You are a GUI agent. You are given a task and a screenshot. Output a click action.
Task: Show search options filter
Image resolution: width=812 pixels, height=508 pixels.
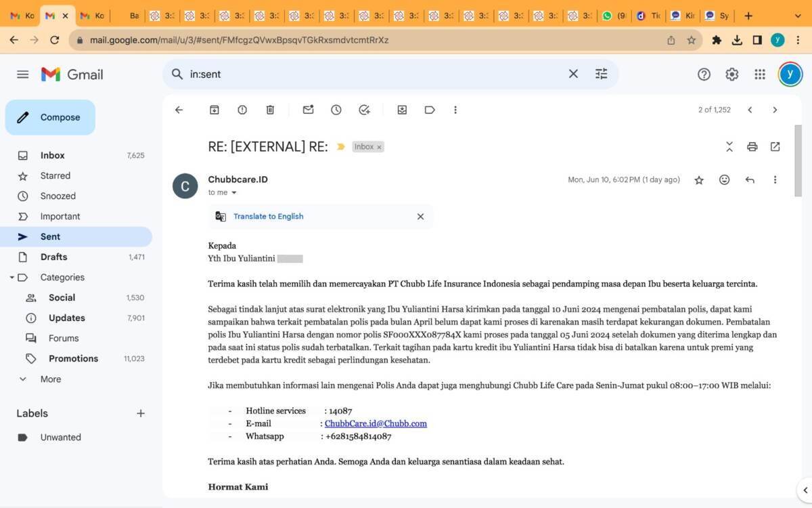point(601,74)
